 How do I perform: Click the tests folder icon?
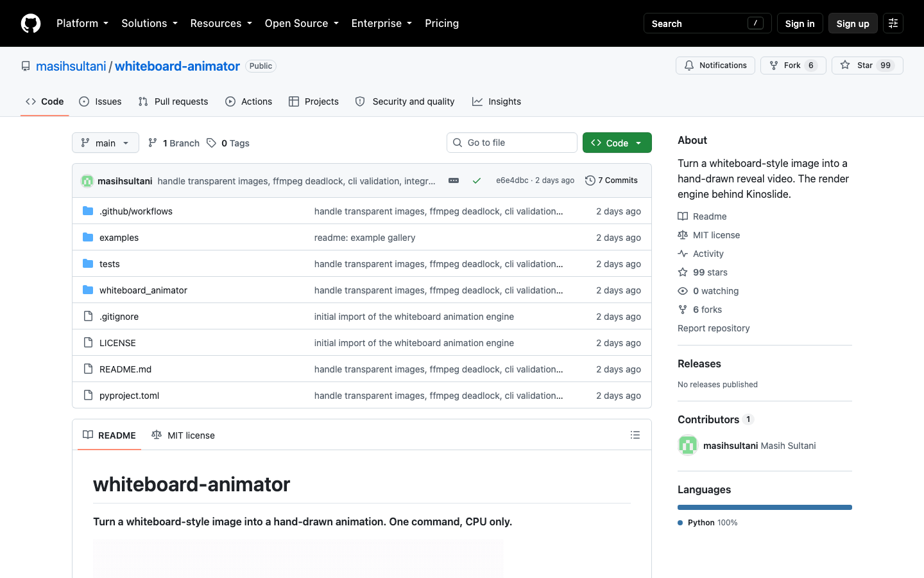[88, 263]
